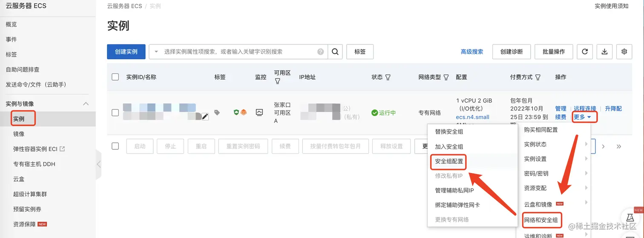Check the instance row checkbox
Image resolution: width=644 pixels, height=238 pixels.
point(115,113)
